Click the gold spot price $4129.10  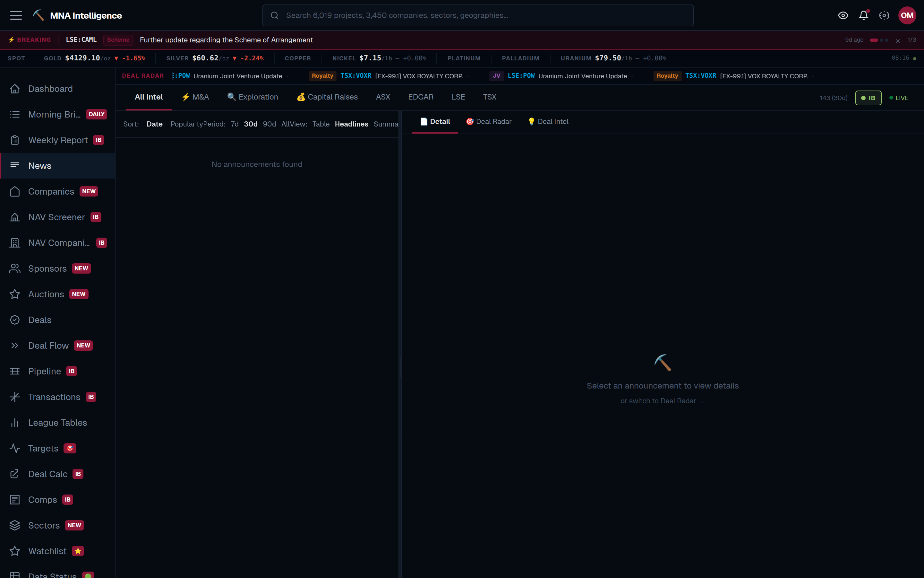tap(82, 58)
